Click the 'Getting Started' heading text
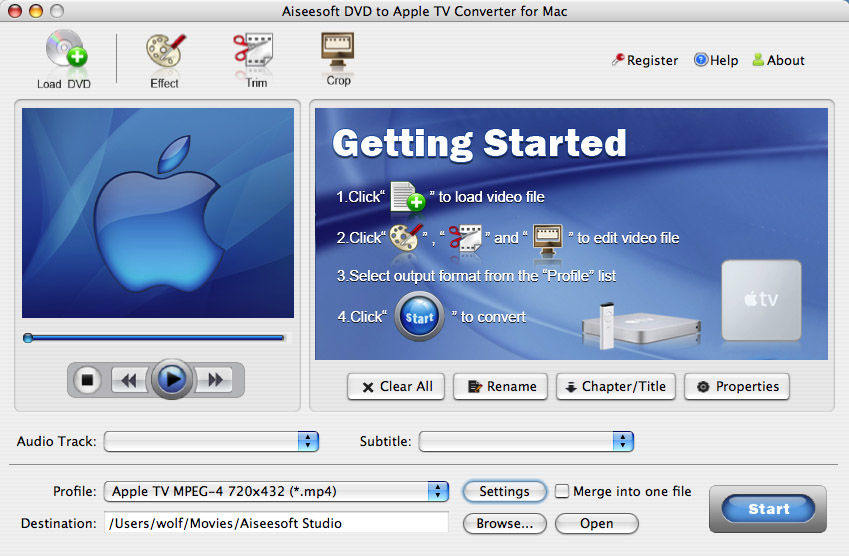This screenshot has width=849, height=556. coord(479,143)
